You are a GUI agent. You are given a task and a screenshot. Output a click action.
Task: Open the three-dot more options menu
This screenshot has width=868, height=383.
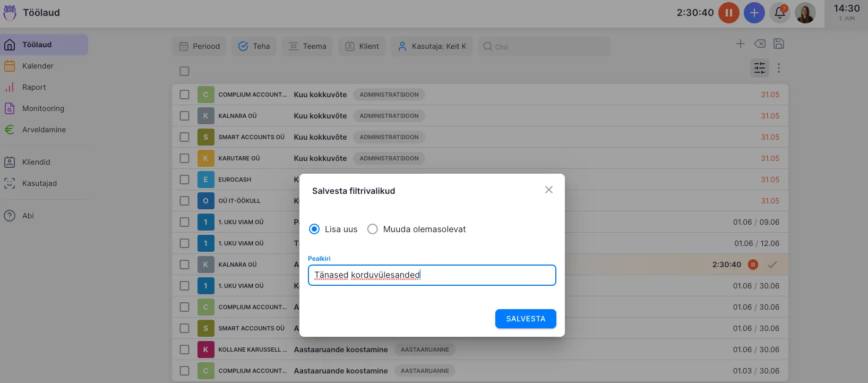coord(779,68)
